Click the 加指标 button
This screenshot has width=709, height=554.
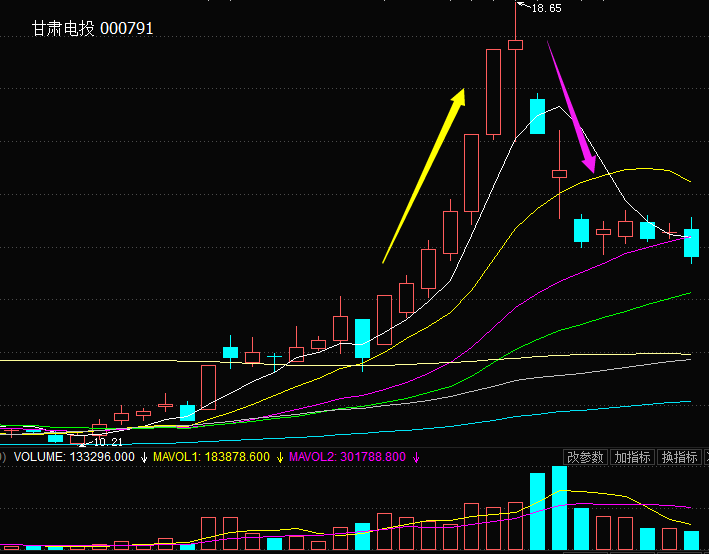[632, 457]
